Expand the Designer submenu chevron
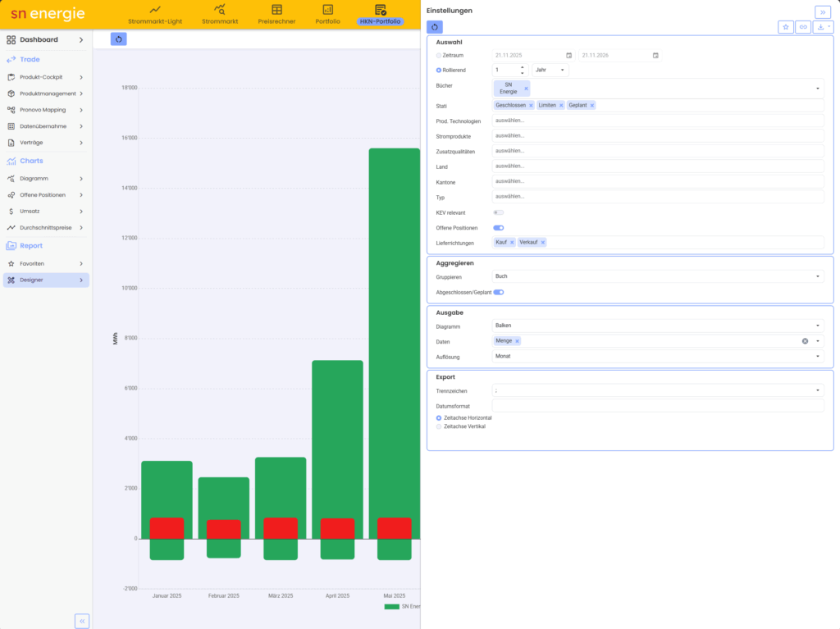Viewport: 840px width, 629px height. [x=81, y=280]
